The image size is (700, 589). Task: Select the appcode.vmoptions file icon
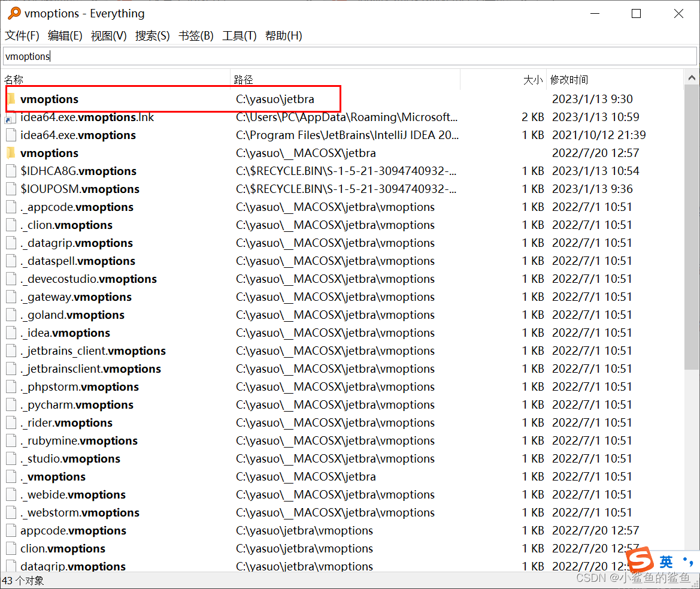[11, 531]
